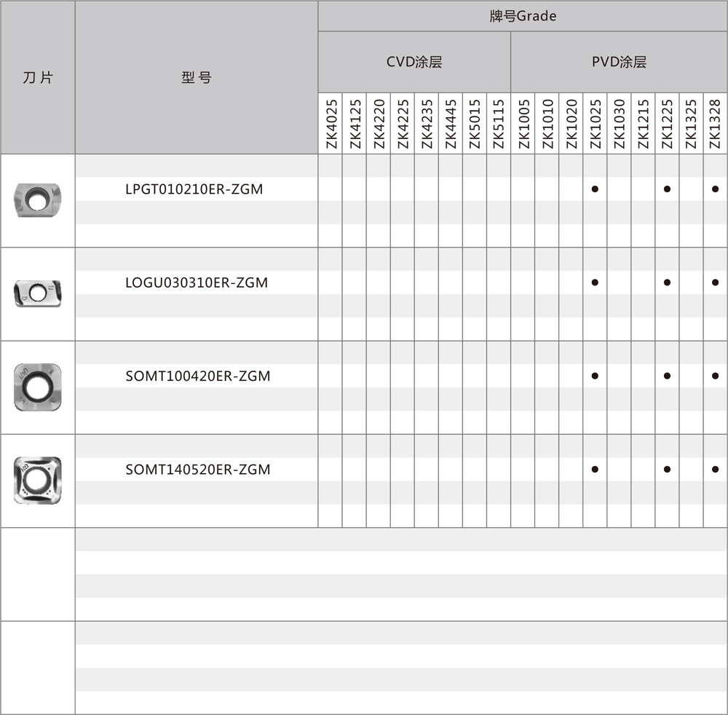Click the 刀片 column header
The height and width of the screenshot is (715, 728).
pos(38,77)
